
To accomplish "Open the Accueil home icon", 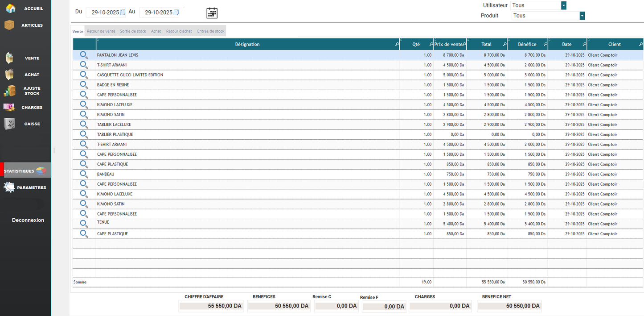I will (10, 8).
